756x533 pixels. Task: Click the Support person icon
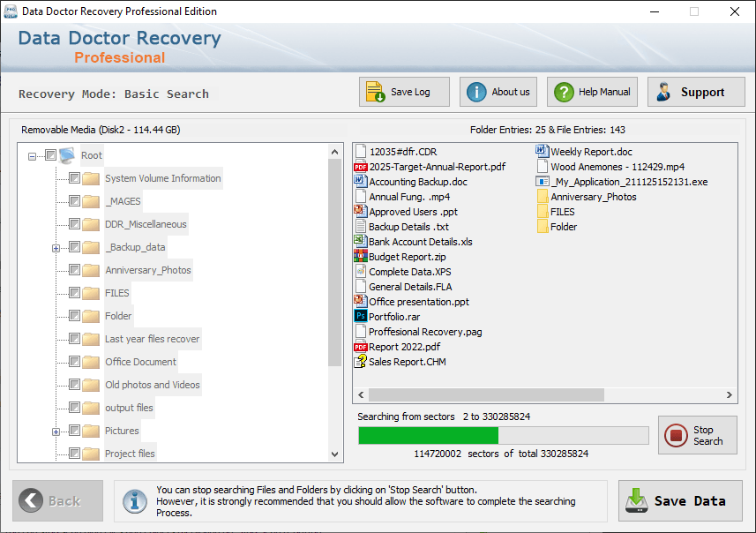pyautogui.click(x=664, y=92)
